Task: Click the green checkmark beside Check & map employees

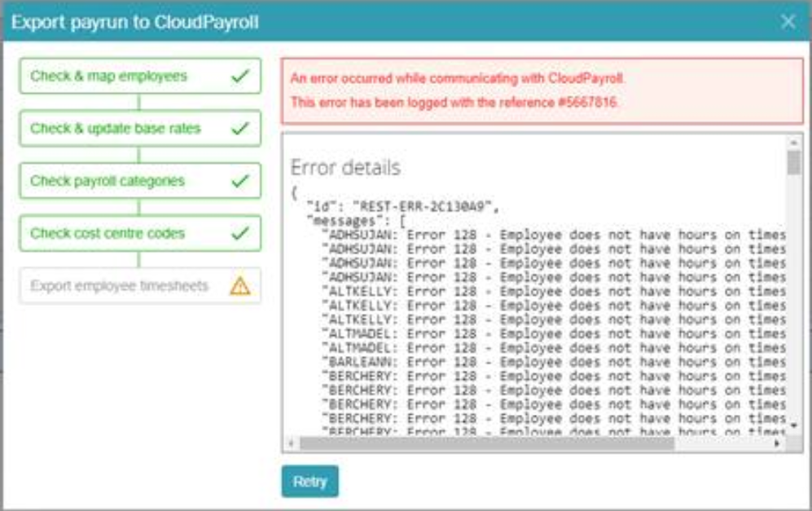Action: pos(239,76)
